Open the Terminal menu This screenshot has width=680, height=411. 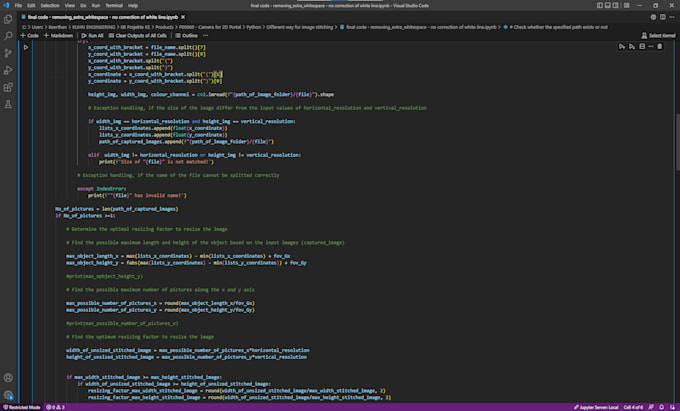(x=114, y=6)
